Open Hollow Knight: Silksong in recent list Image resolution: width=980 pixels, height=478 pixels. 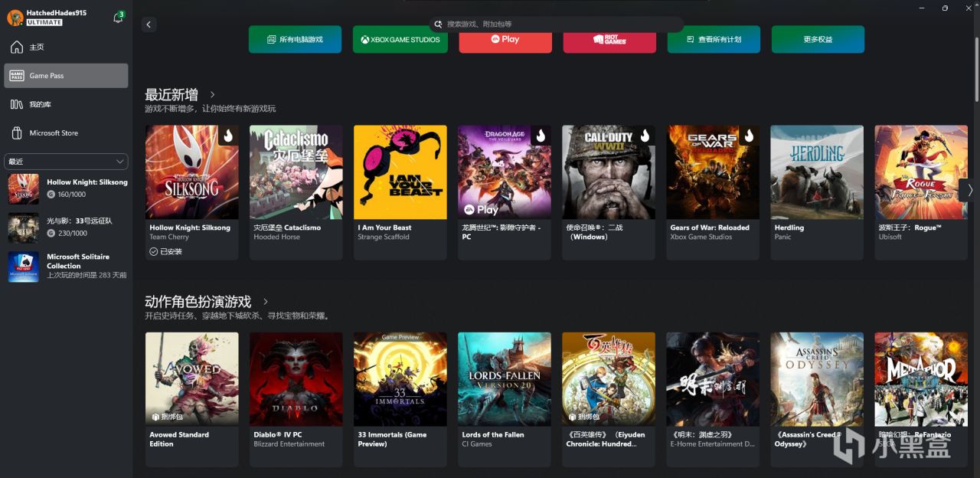[x=66, y=188]
